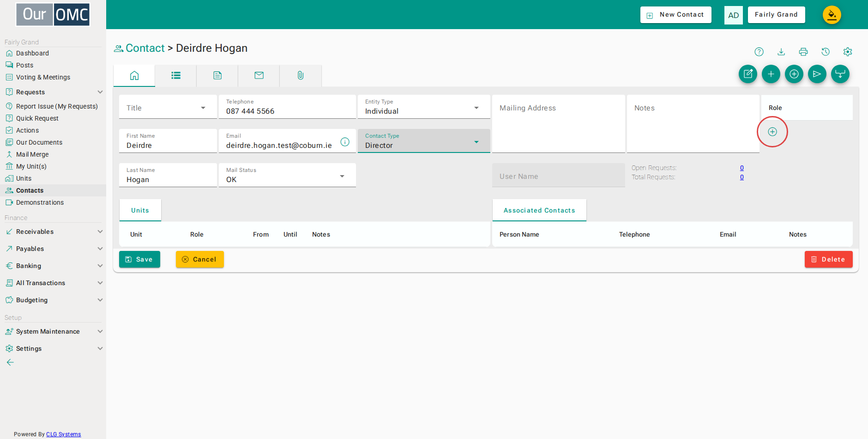
Task: Switch to the mail envelope tab
Action: (x=259, y=75)
